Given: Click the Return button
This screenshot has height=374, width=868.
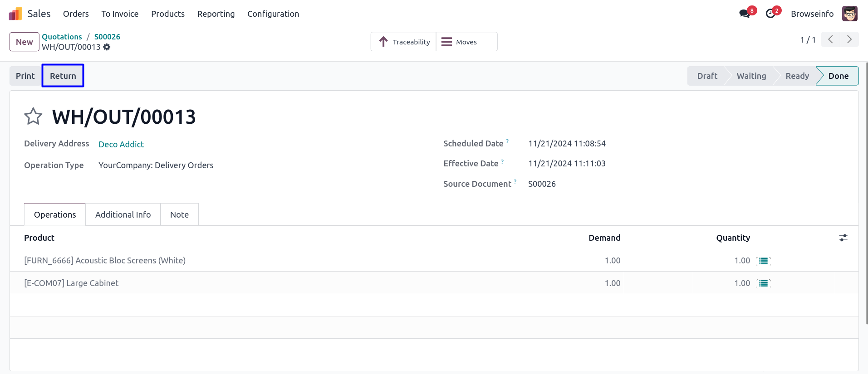Looking at the screenshot, I should (63, 76).
